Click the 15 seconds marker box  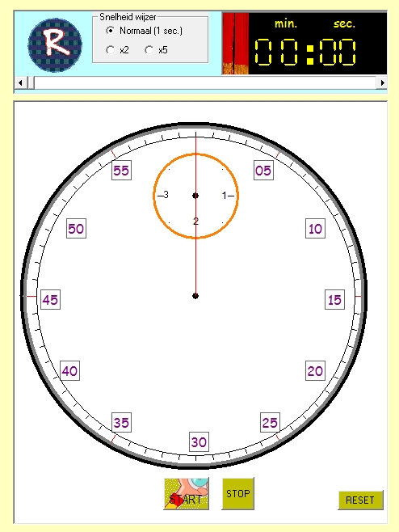coord(334,300)
